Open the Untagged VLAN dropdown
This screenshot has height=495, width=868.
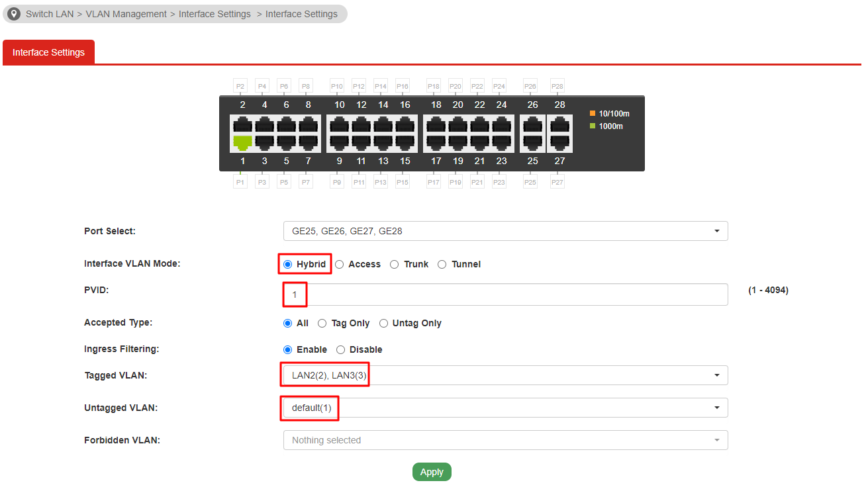tap(505, 408)
